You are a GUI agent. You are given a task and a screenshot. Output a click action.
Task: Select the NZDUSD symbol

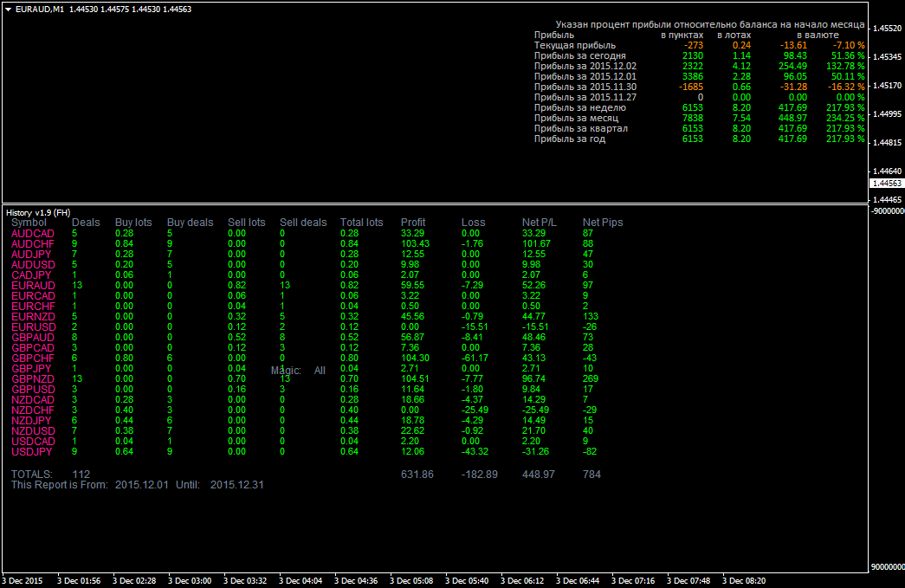coord(34,431)
